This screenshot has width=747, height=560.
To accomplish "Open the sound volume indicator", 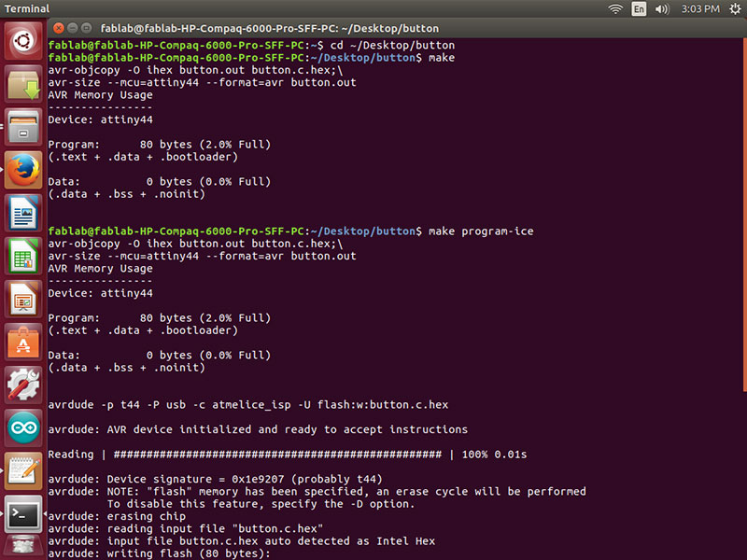I will 662,8.
